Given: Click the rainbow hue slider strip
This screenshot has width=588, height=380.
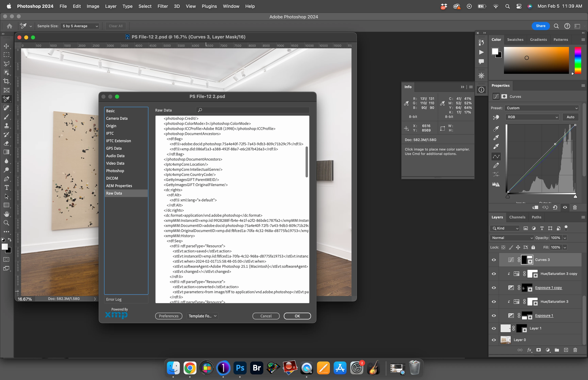Looking at the screenshot, I should tap(578, 60).
